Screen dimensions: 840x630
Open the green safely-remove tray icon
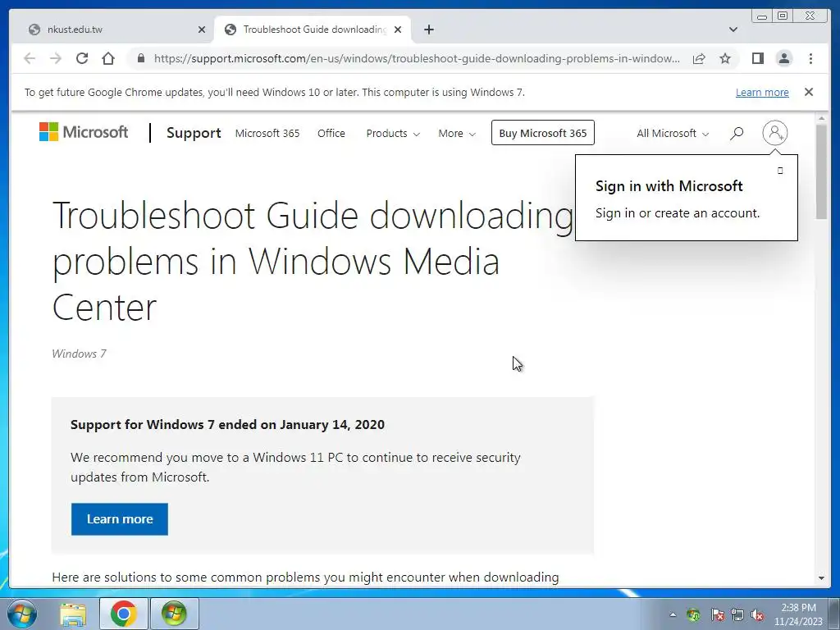(694, 615)
